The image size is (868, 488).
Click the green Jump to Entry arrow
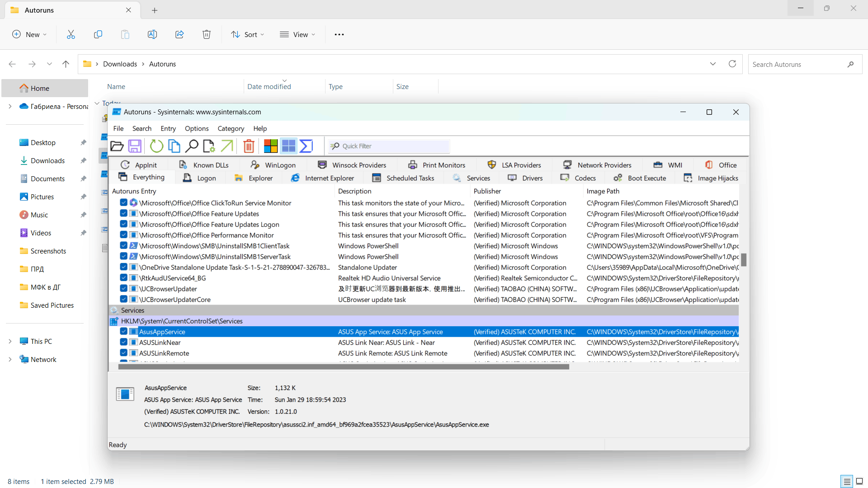pos(227,146)
